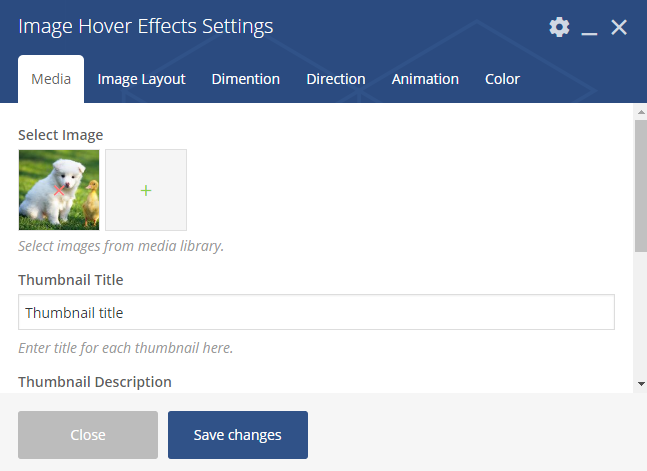Click 'Select images from media library.' hint
This screenshot has width=647, height=471.
coord(121,246)
